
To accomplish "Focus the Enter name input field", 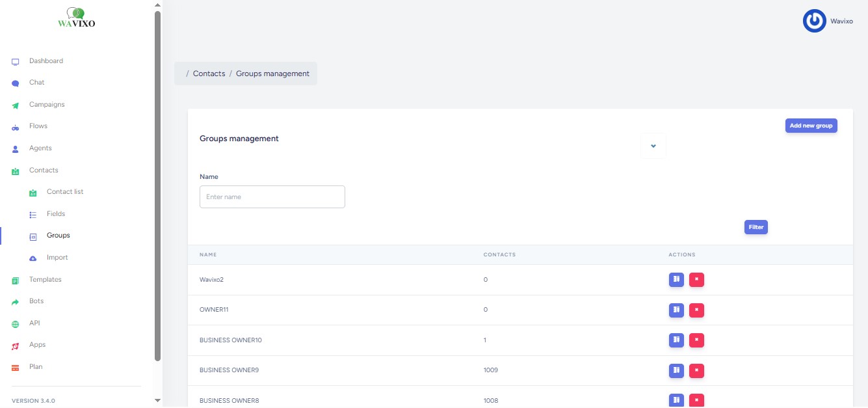I will [272, 197].
